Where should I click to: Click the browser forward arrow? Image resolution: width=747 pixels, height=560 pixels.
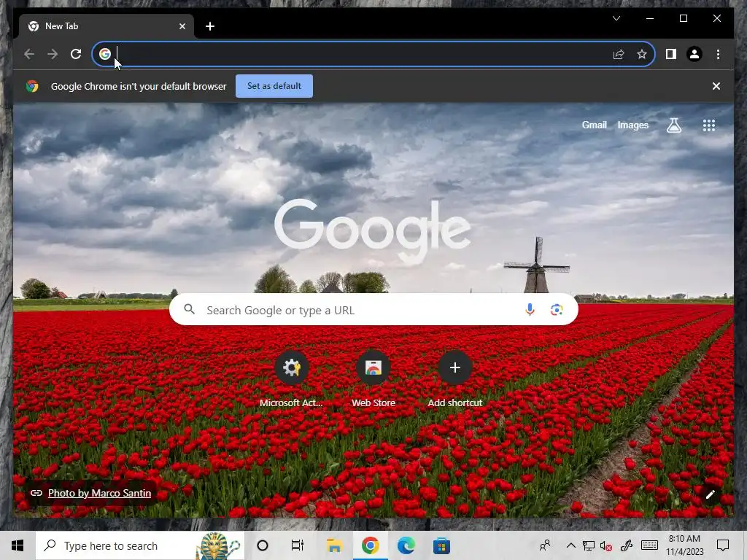pyautogui.click(x=53, y=54)
